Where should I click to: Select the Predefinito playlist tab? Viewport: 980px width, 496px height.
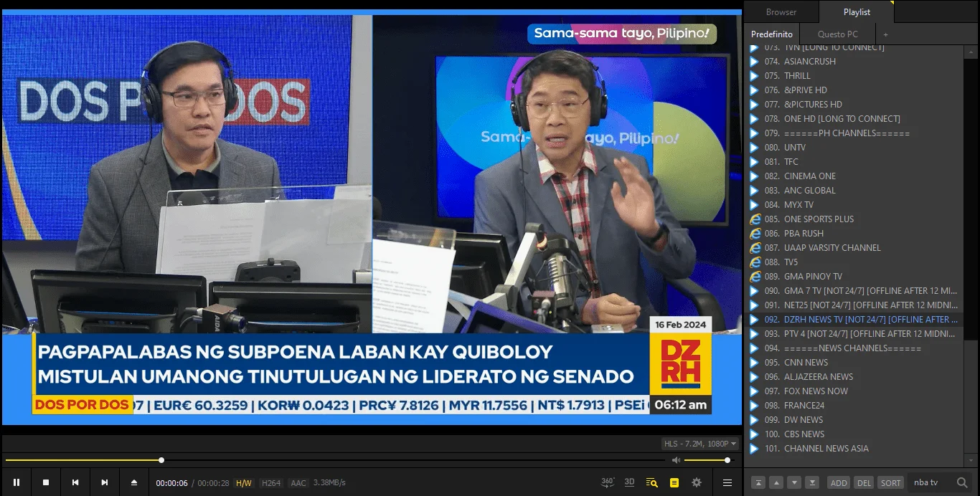pos(772,34)
